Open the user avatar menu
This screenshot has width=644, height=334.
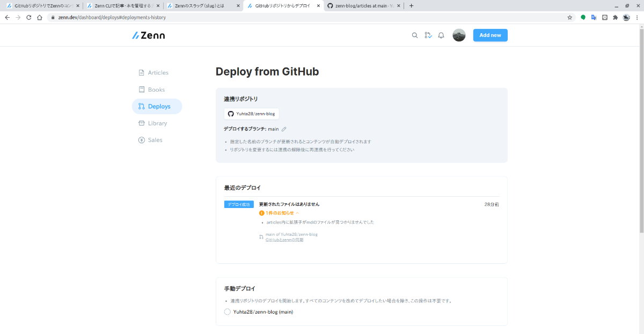click(x=459, y=35)
